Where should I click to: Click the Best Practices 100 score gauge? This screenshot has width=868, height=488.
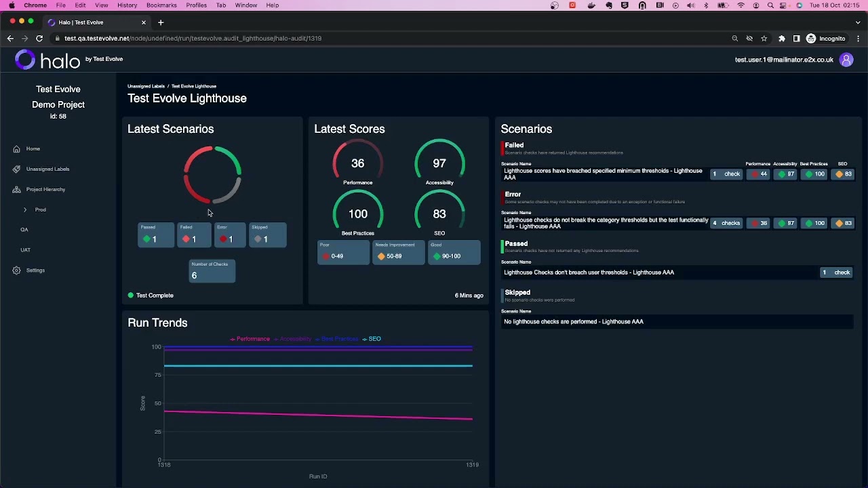(357, 213)
